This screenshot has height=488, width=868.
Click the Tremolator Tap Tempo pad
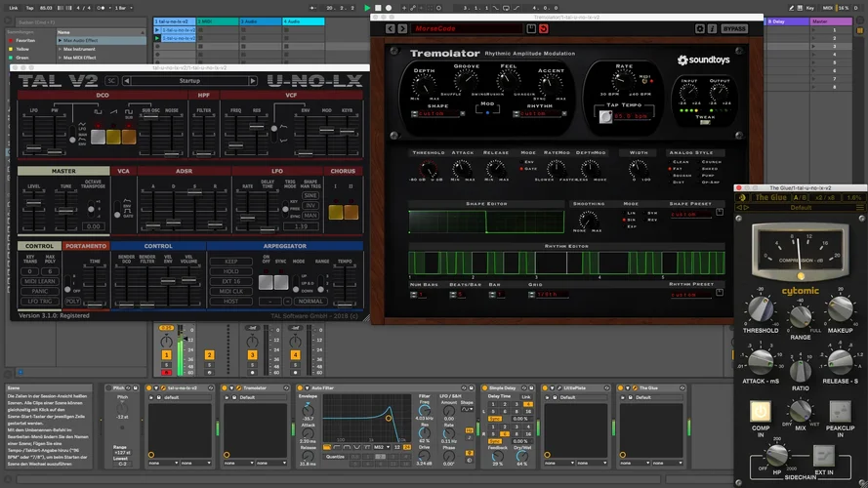click(x=605, y=116)
